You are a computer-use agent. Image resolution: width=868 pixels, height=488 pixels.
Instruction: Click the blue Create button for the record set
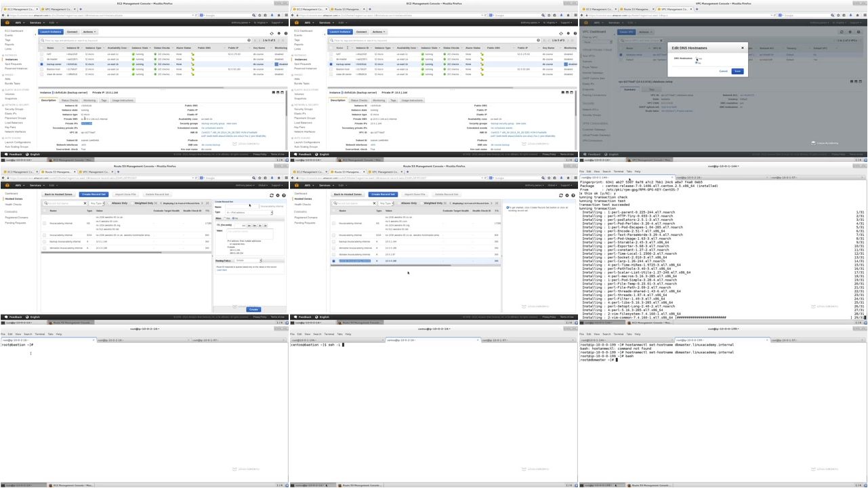click(x=253, y=309)
